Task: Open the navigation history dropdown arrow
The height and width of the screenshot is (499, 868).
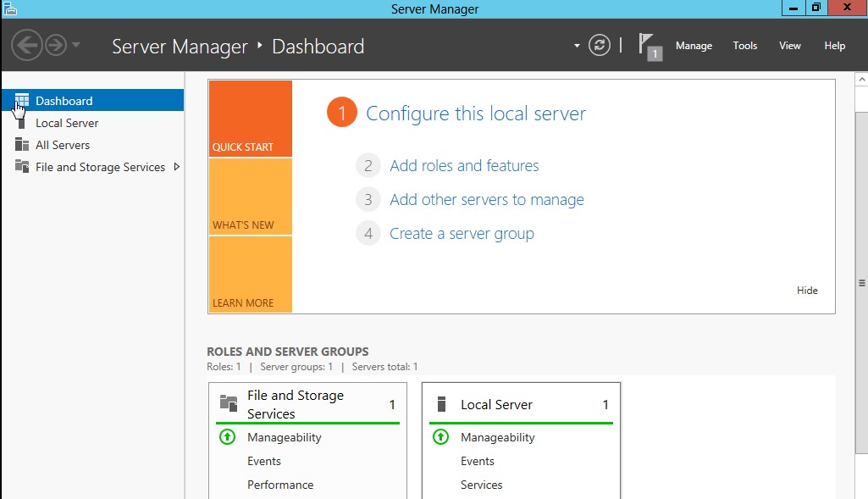Action: (x=76, y=45)
